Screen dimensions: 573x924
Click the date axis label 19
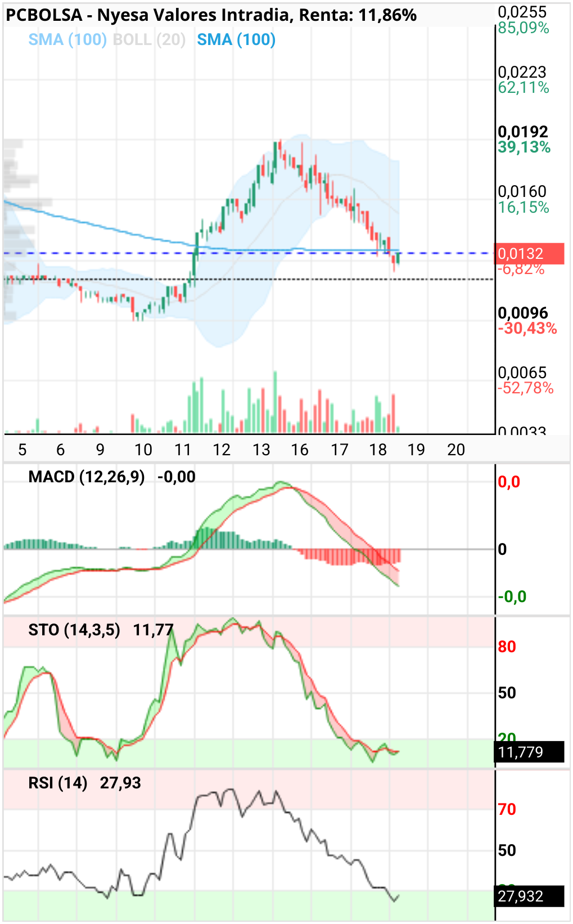[416, 450]
